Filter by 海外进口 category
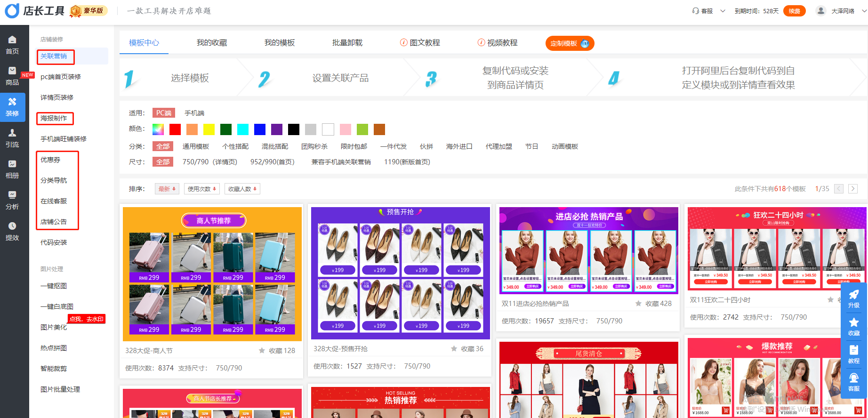The height and width of the screenshot is (418, 868). 459,146
